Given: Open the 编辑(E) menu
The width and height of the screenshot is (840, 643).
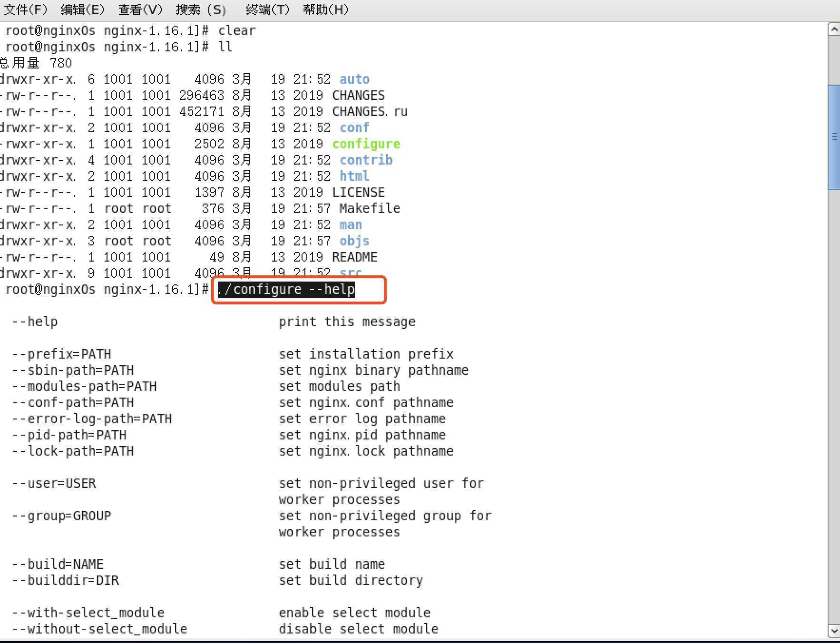Looking at the screenshot, I should [83, 10].
